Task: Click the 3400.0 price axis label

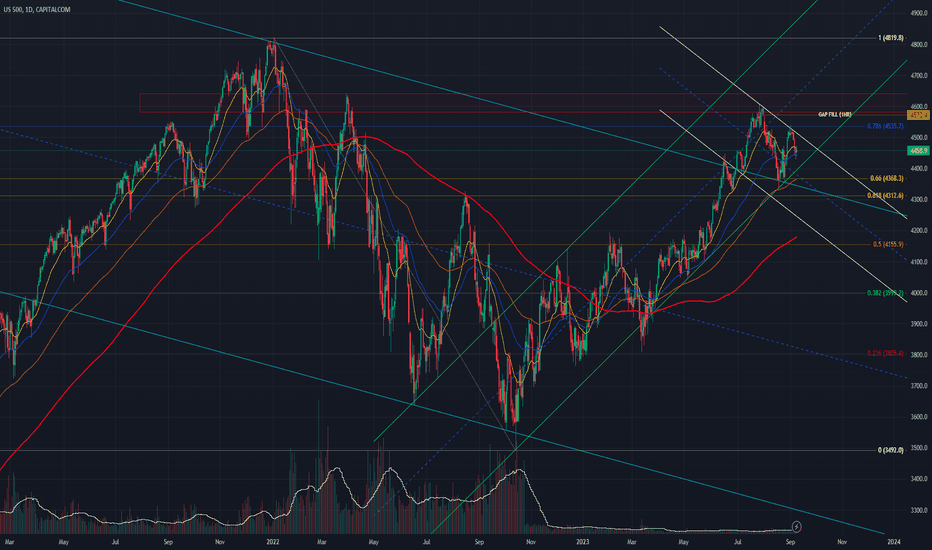Action: [x=919, y=479]
